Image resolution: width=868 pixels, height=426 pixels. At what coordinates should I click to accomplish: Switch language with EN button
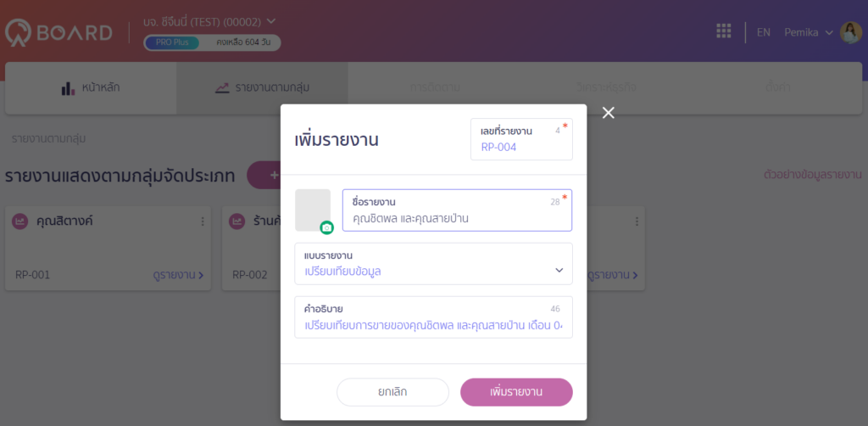[x=764, y=32]
